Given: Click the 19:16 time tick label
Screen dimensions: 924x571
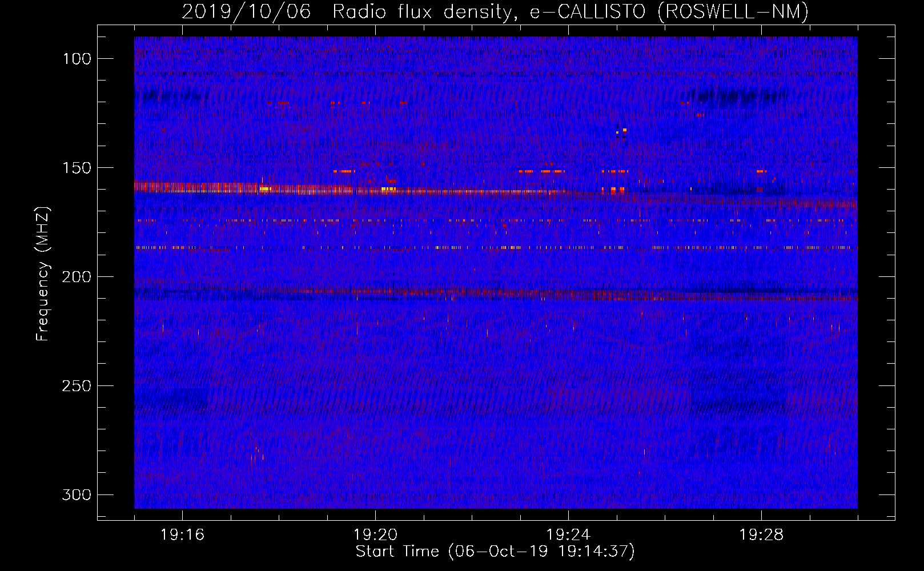Looking at the screenshot, I should 182,534.
